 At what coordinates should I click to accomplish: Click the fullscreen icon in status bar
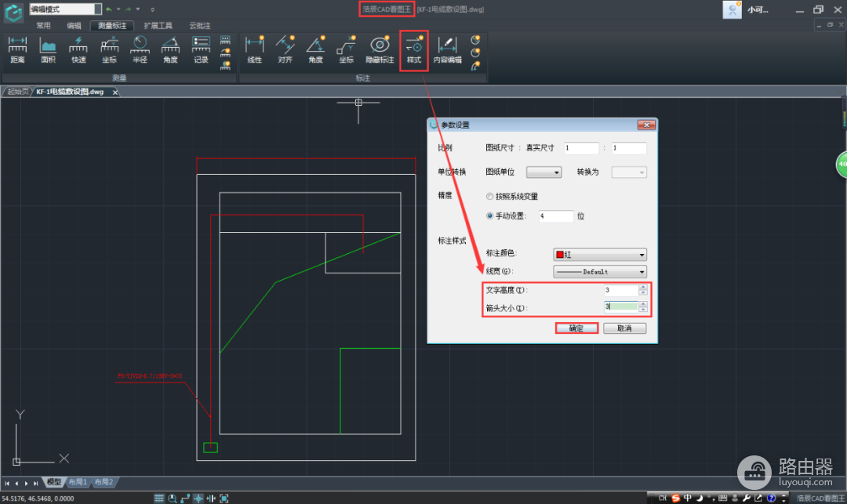click(224, 498)
